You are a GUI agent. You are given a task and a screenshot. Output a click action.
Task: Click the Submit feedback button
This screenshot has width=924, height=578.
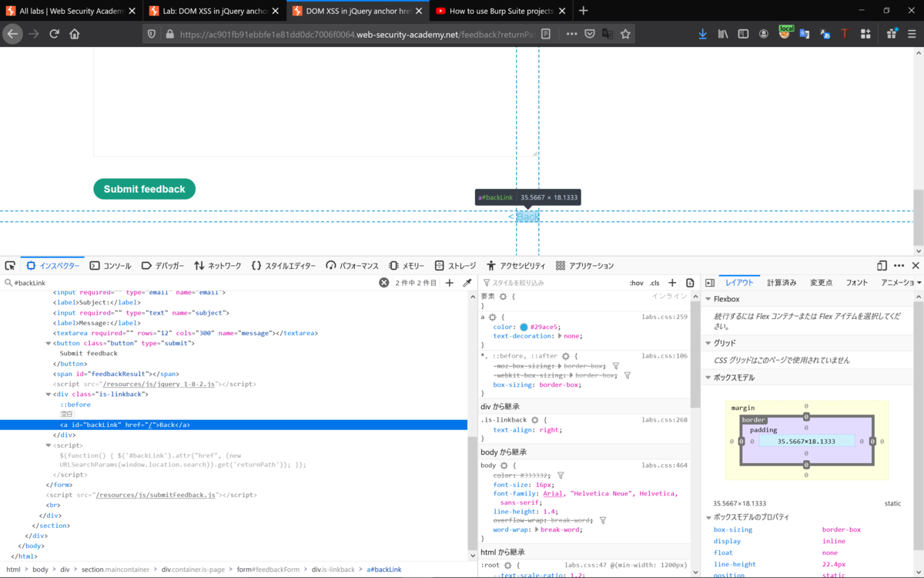[144, 189]
